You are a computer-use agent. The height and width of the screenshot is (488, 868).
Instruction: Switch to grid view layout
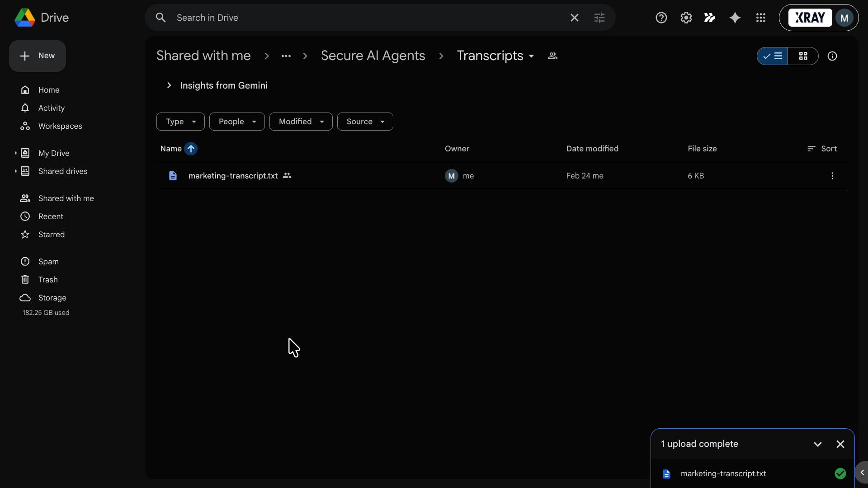(804, 56)
